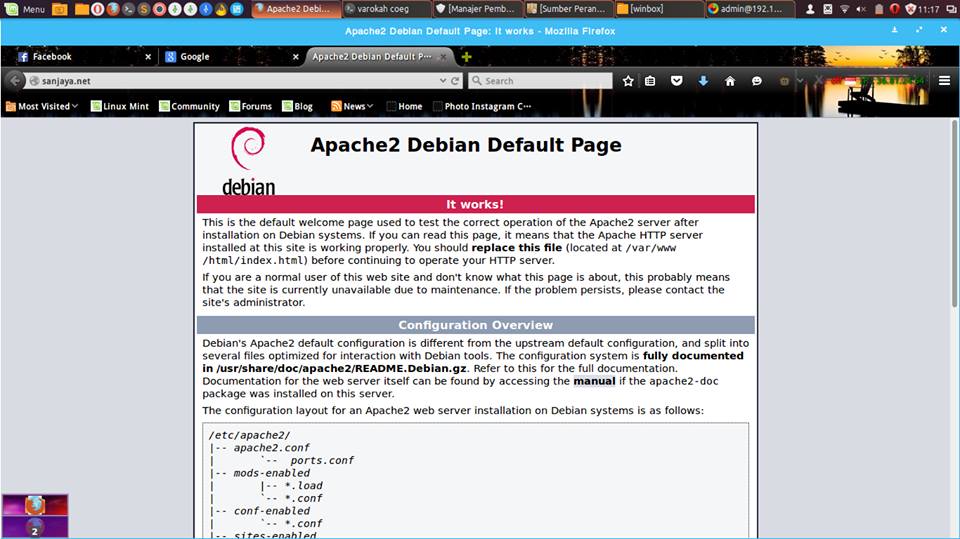Close the Apache2 Debian Default Page tab
The height and width of the screenshot is (539, 960).
tap(443, 56)
